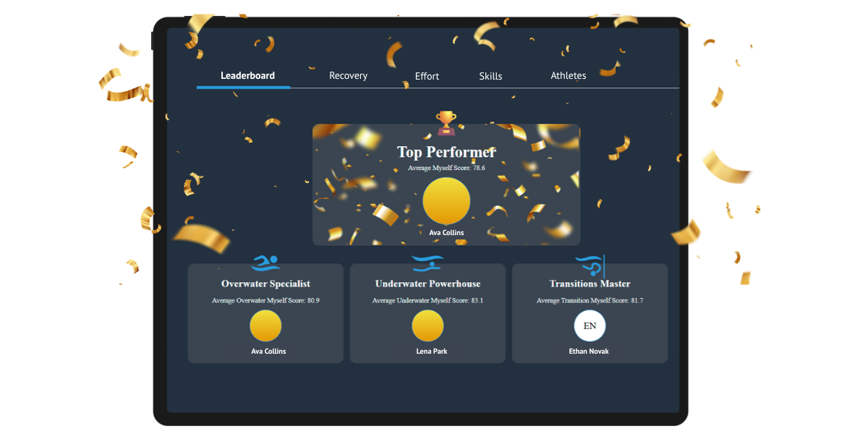Click the overwater swimmer icon

[x=265, y=263]
